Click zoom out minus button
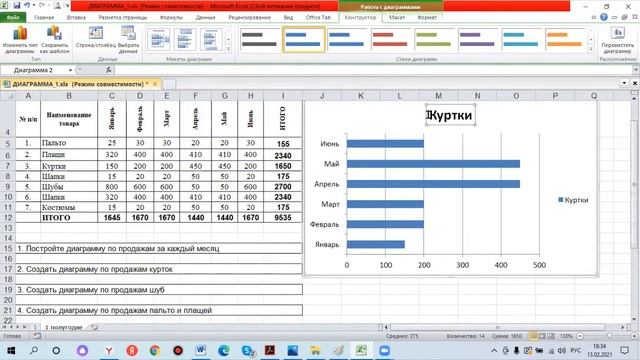 coord(580,336)
